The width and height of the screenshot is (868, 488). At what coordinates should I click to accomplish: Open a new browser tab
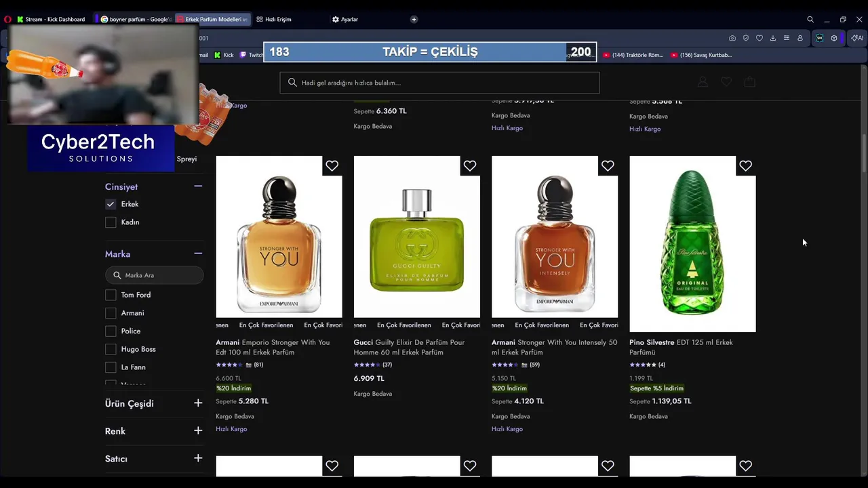click(x=414, y=19)
